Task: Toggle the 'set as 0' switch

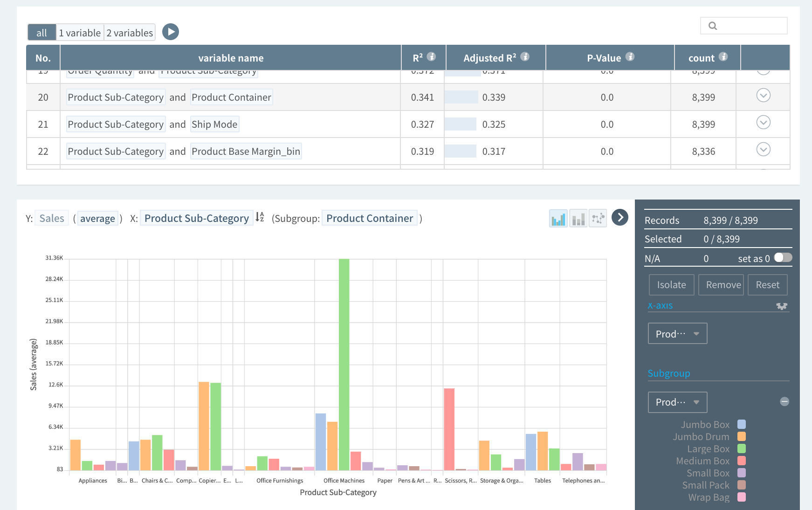Action: pyautogui.click(x=783, y=258)
